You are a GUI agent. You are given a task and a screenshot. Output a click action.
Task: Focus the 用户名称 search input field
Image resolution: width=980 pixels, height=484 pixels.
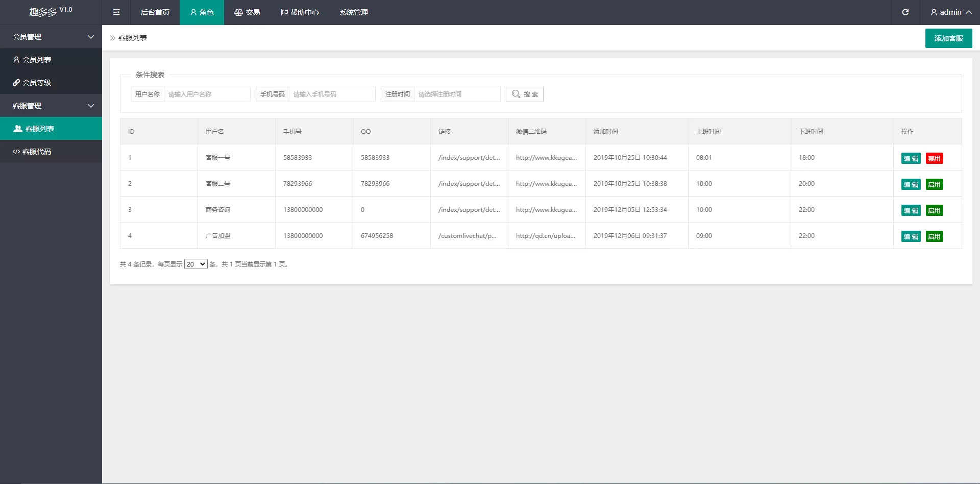pos(207,94)
